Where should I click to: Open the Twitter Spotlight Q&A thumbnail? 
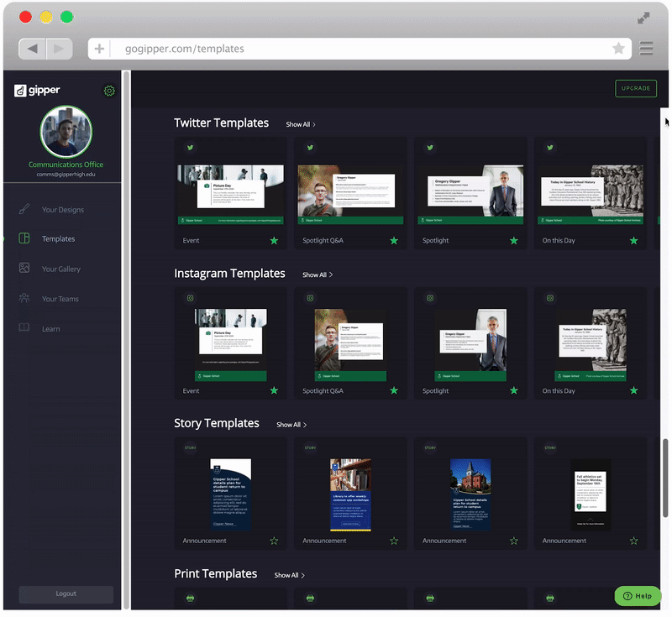(350, 195)
